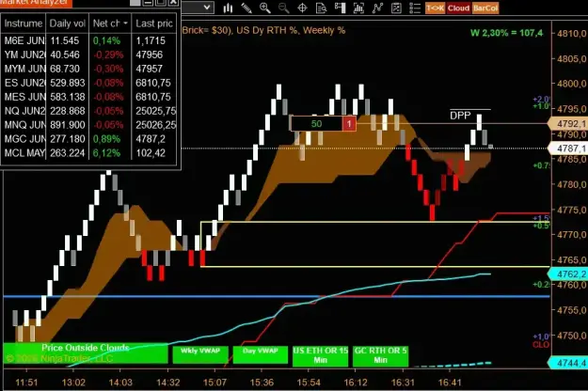Click the Instrument column header
588x391 pixels.
pos(24,23)
